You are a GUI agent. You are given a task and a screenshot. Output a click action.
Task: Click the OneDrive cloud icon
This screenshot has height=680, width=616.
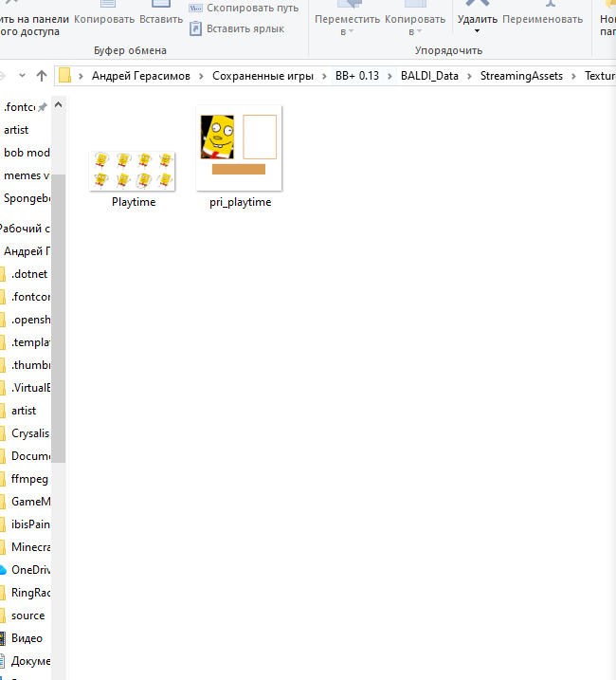[3, 570]
